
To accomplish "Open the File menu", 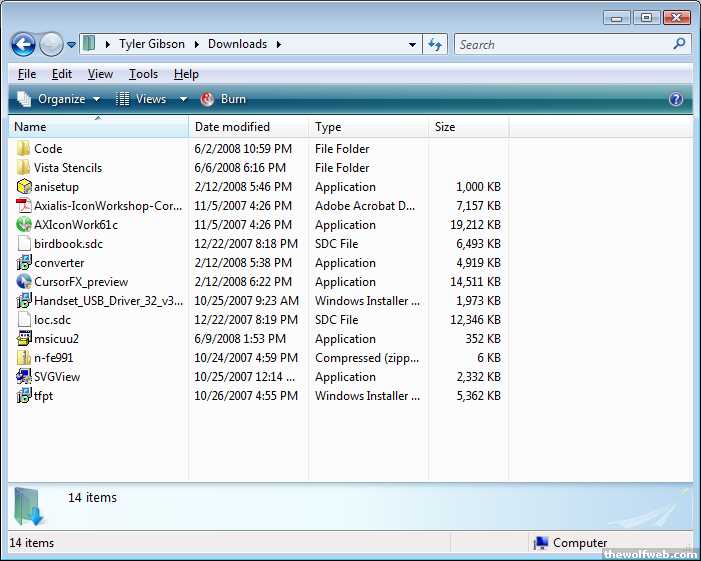I will coord(27,74).
